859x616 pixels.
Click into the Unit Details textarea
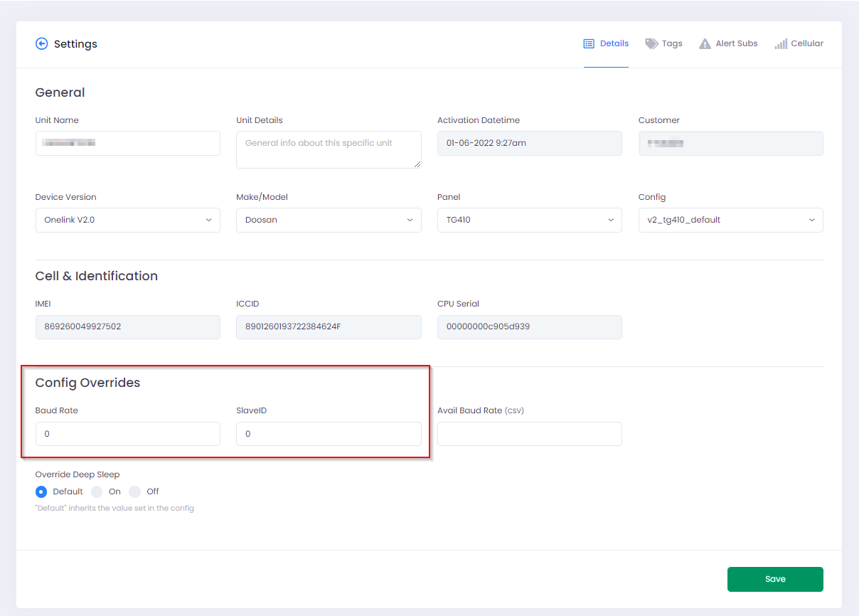(x=329, y=149)
